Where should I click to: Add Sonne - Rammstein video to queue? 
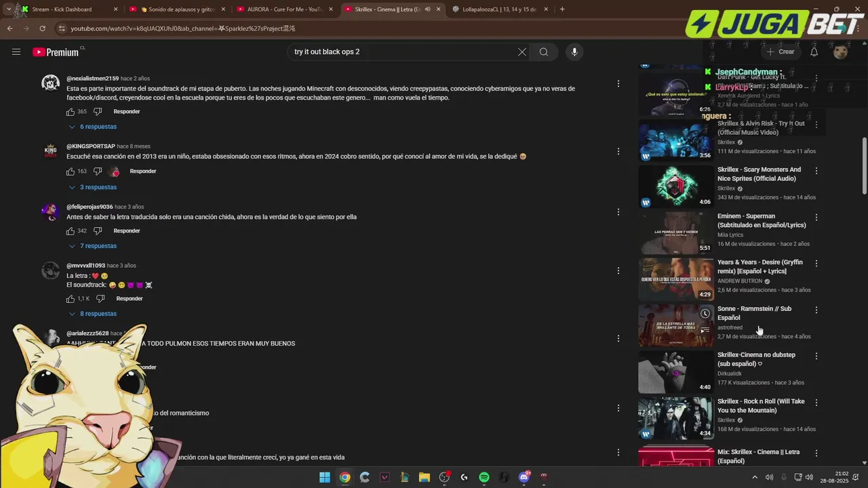[705, 329]
